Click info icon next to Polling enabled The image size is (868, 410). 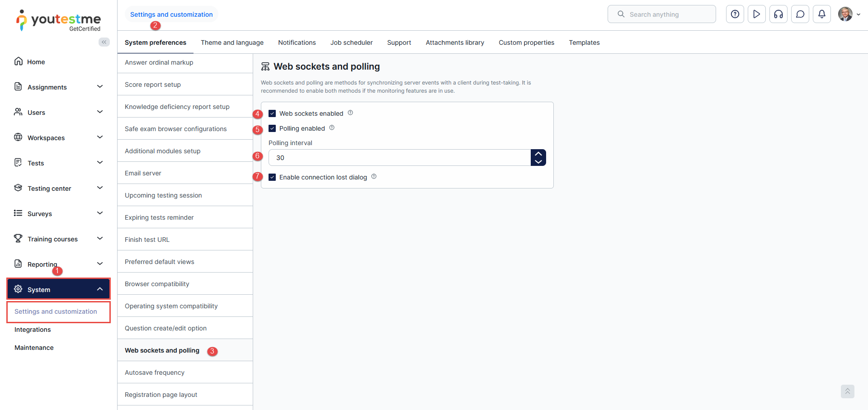pyautogui.click(x=332, y=128)
